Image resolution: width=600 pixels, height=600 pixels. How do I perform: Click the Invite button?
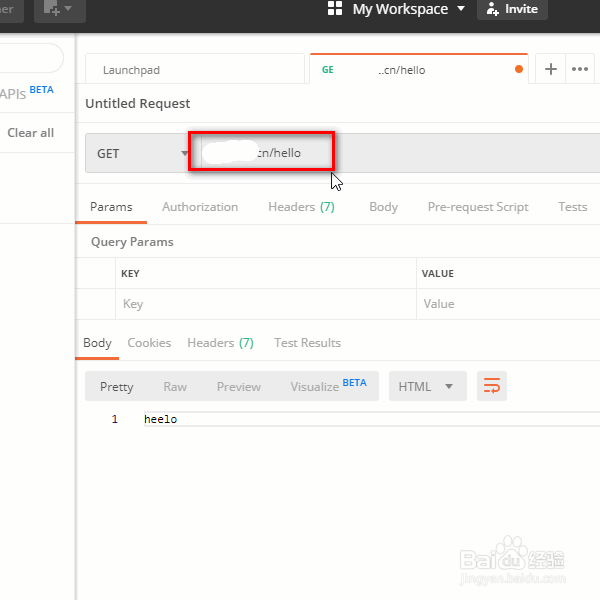(512, 9)
